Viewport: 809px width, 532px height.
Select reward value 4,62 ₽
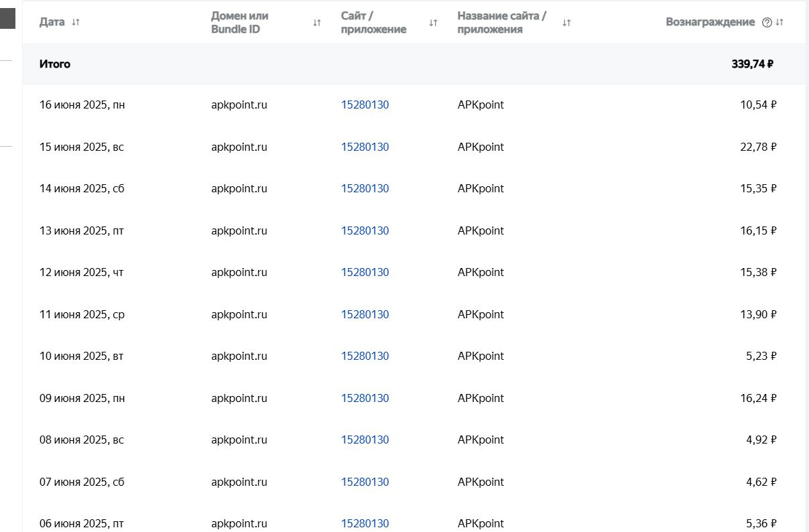pyautogui.click(x=761, y=482)
